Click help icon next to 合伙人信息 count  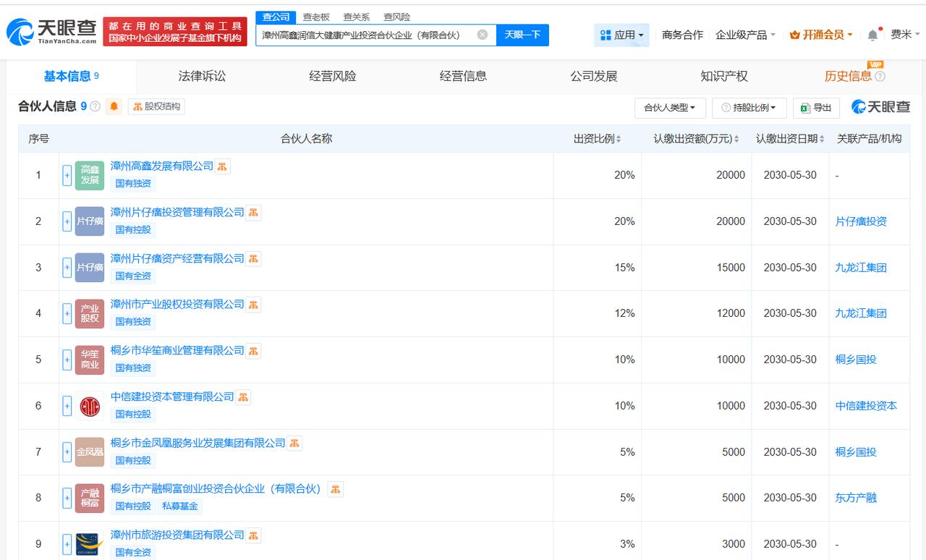tap(95, 106)
